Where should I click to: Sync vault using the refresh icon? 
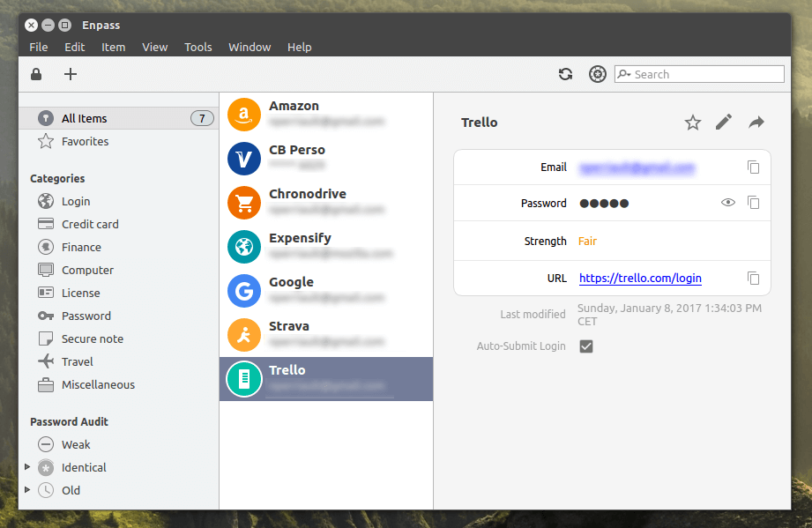[565, 74]
